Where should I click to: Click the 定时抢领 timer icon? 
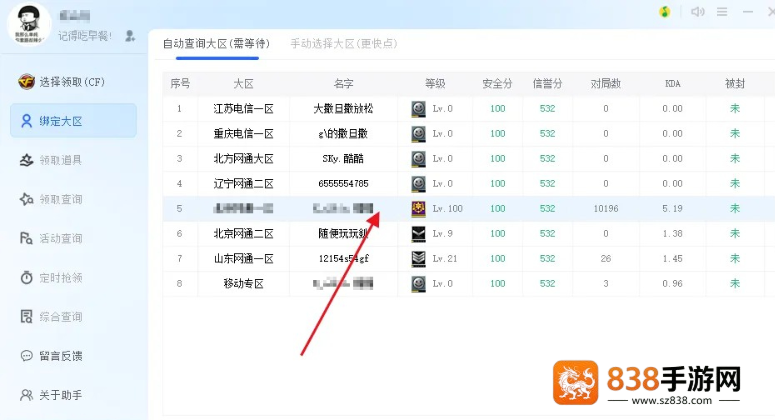click(26, 278)
